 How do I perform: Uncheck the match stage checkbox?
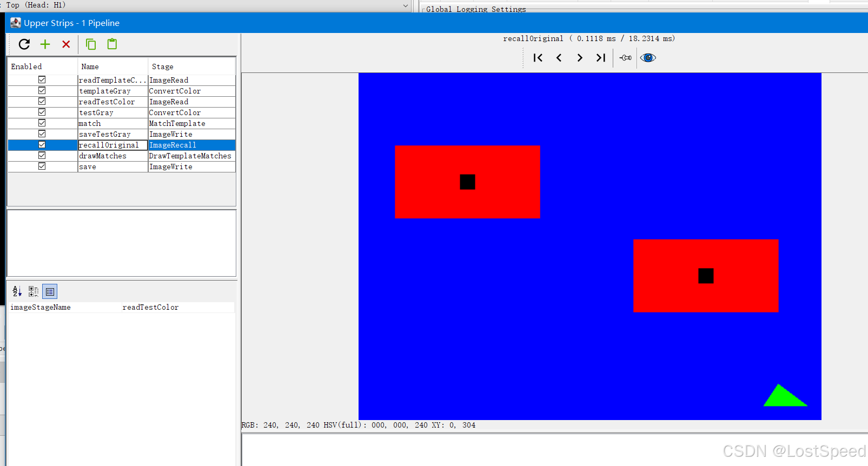(x=42, y=123)
